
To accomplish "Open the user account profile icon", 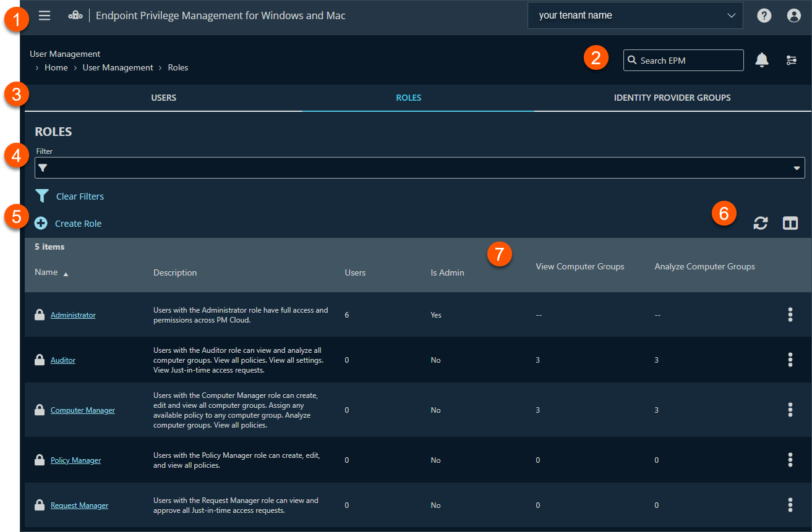I will tap(794, 16).
